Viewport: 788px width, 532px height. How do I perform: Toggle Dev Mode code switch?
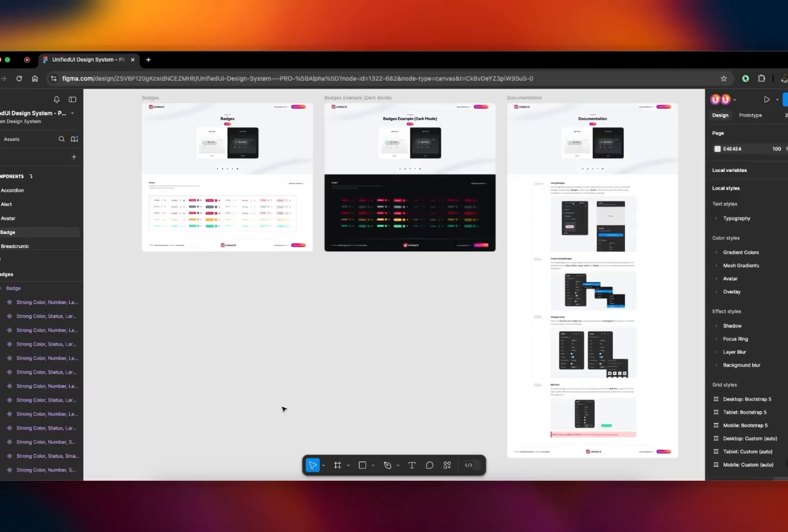[x=469, y=465]
